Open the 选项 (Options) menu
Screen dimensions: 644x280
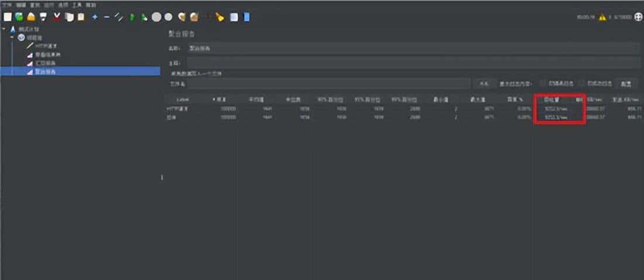click(x=63, y=5)
